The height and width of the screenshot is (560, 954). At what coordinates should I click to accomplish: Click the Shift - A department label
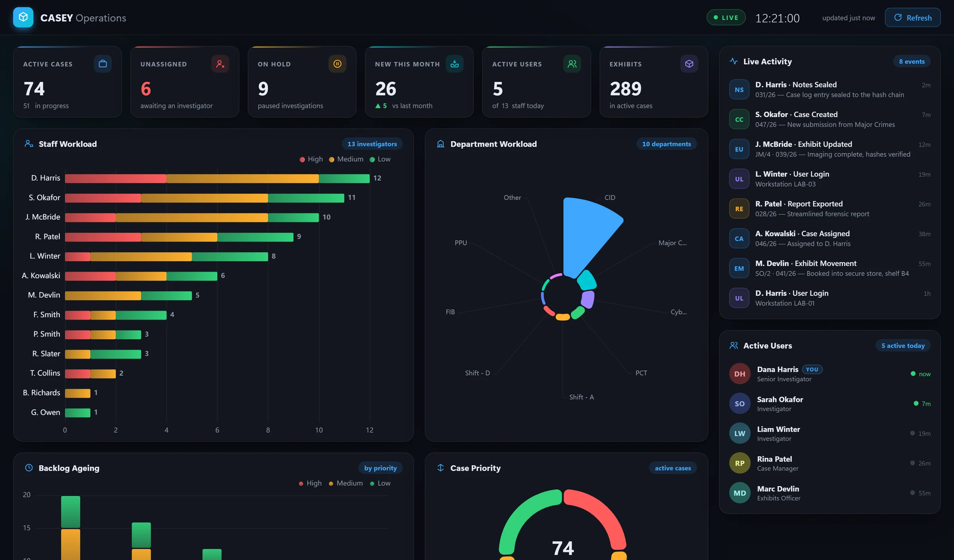point(581,397)
